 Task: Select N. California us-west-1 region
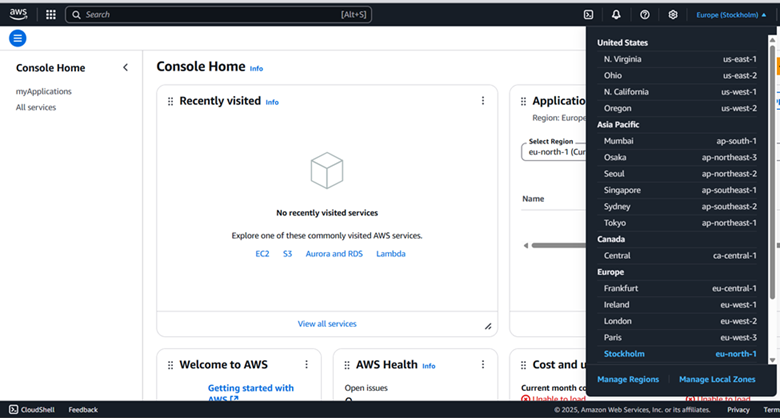click(x=677, y=92)
